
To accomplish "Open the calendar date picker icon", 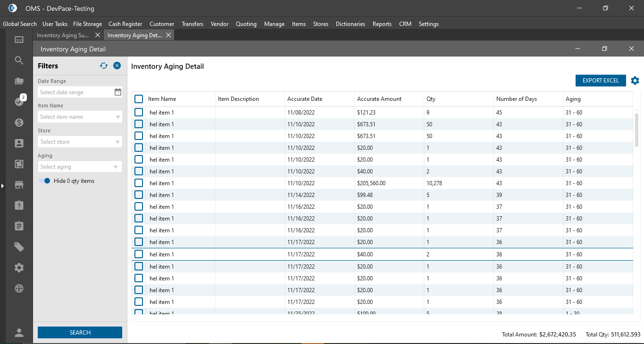I will [x=118, y=92].
